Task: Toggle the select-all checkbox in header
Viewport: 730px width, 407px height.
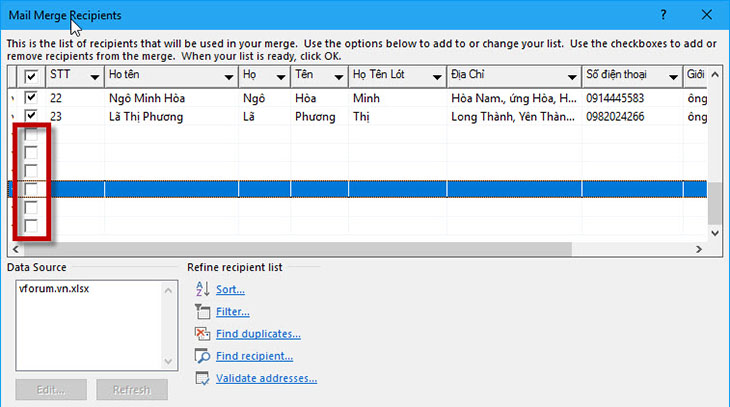Action: [x=31, y=76]
